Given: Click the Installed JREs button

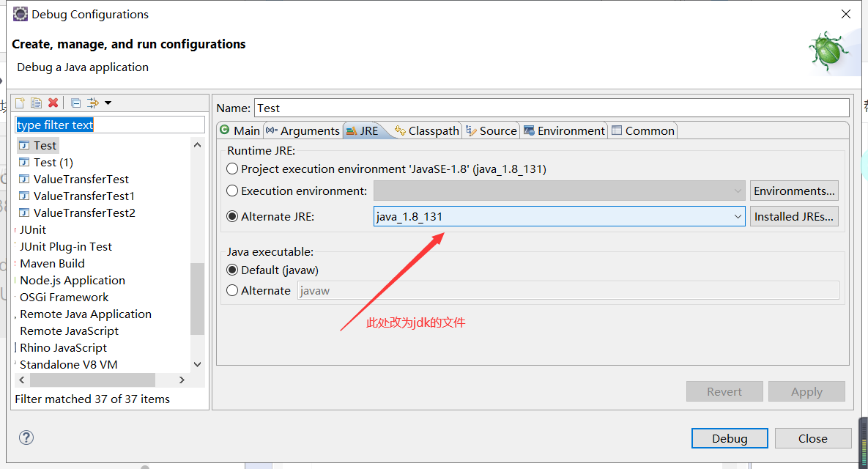Looking at the screenshot, I should coord(794,216).
